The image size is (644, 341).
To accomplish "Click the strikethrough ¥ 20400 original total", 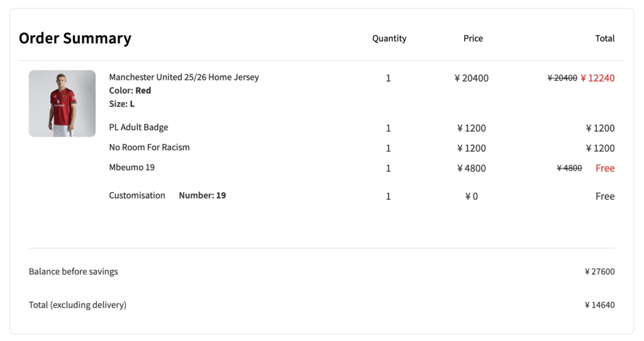I will point(562,78).
